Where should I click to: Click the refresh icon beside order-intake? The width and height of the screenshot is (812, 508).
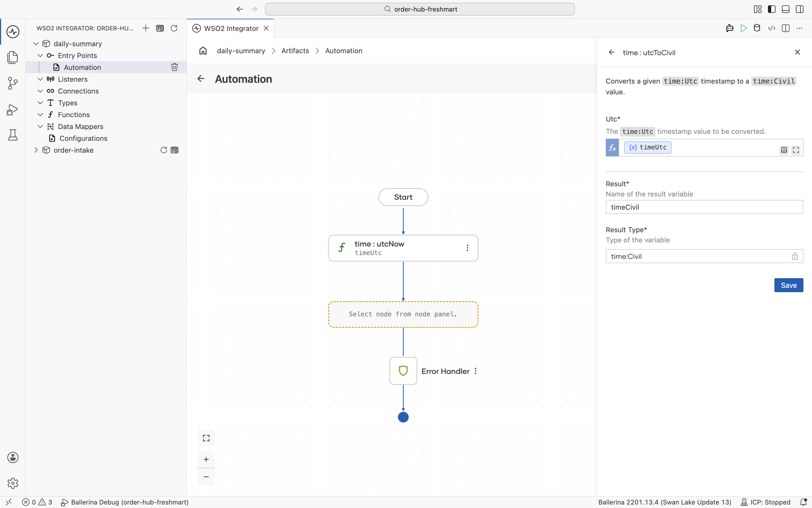coord(164,150)
